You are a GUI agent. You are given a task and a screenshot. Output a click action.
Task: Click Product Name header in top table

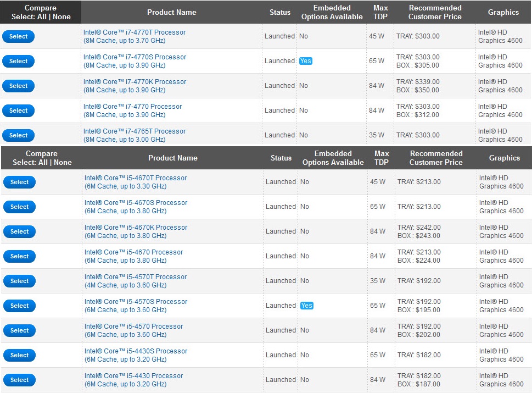point(172,12)
